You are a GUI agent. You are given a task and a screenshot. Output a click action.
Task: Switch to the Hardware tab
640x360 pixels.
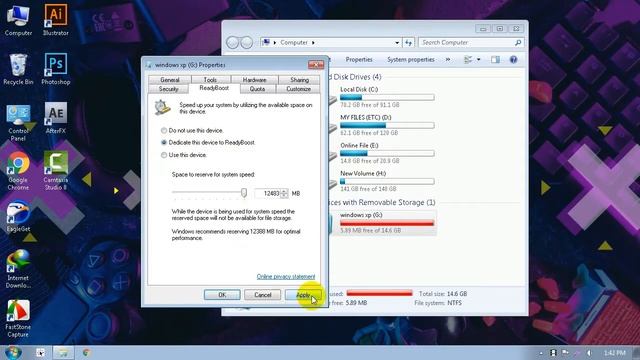point(254,80)
